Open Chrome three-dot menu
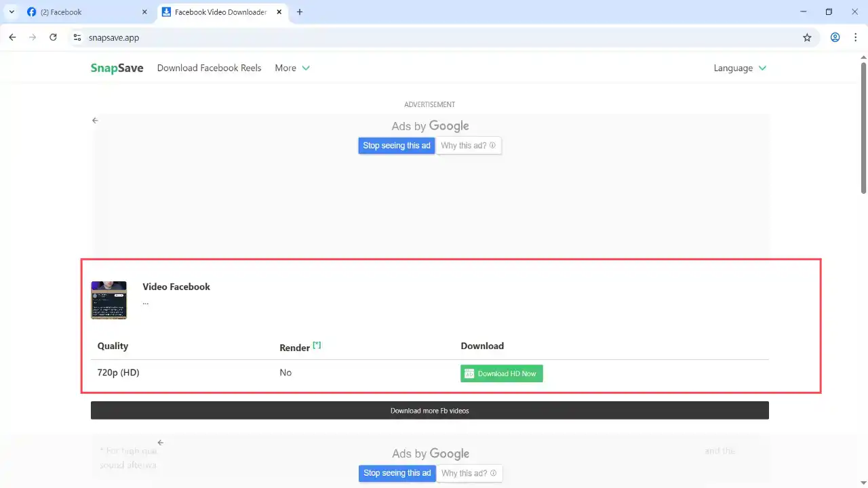868x488 pixels. tap(855, 37)
